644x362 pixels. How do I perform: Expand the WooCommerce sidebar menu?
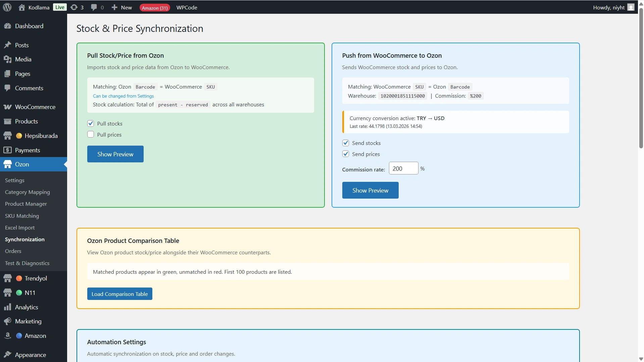tap(35, 107)
